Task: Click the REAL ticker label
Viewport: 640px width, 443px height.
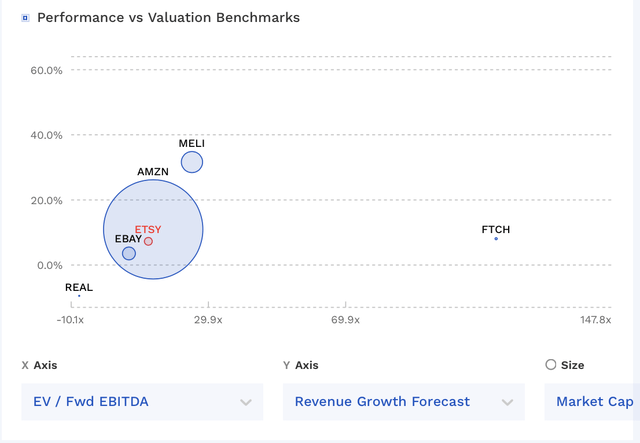Action: pyautogui.click(x=79, y=287)
